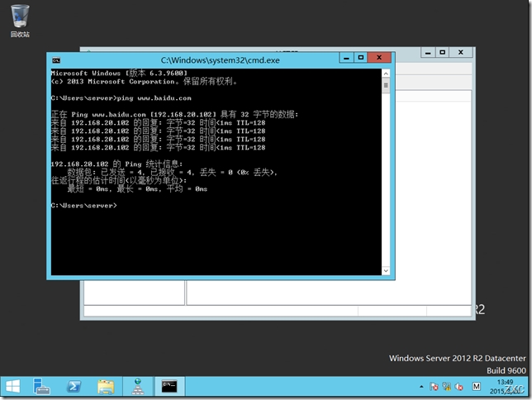Click the cmd scrollbar up arrow
This screenshot has width=532, height=400.
click(x=386, y=74)
